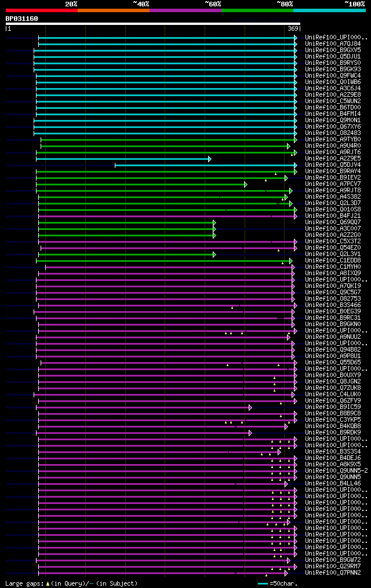
Task: Click arrowhead ending the A3C007 alignment bar
Action: click(214, 229)
